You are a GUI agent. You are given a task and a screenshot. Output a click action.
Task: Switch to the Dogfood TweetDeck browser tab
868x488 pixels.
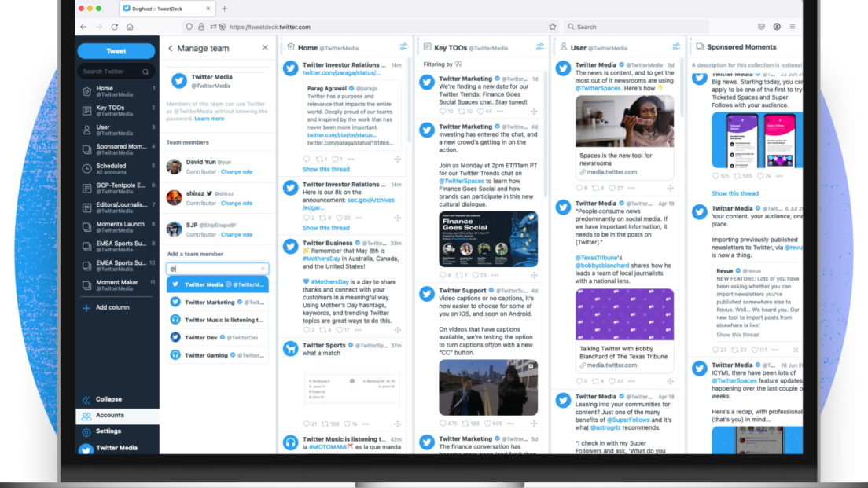click(157, 9)
